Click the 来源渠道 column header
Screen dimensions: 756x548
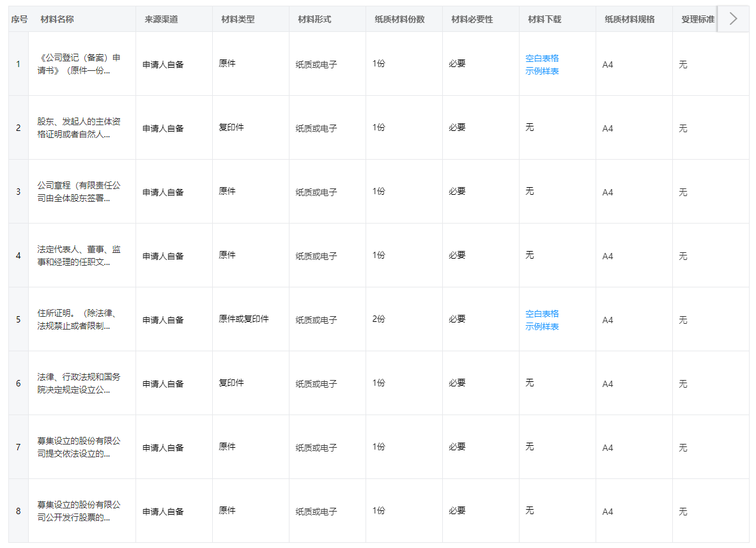(x=162, y=19)
